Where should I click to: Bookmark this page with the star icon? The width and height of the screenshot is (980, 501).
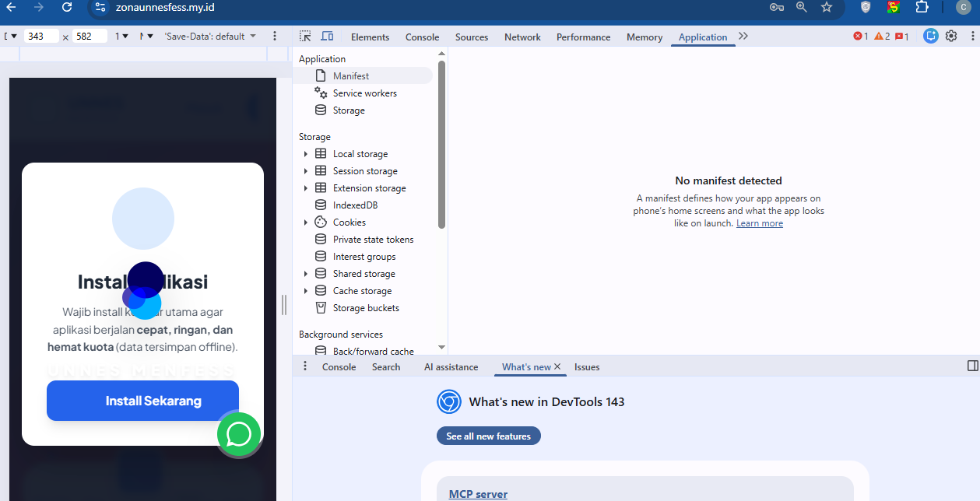pos(827,7)
